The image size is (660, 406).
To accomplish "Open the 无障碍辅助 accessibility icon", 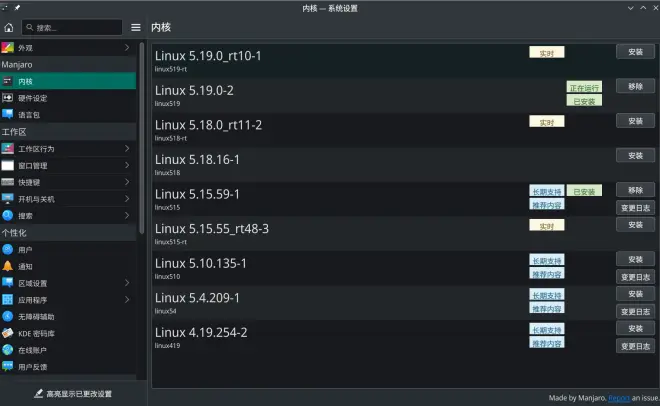I will [x=8, y=316].
